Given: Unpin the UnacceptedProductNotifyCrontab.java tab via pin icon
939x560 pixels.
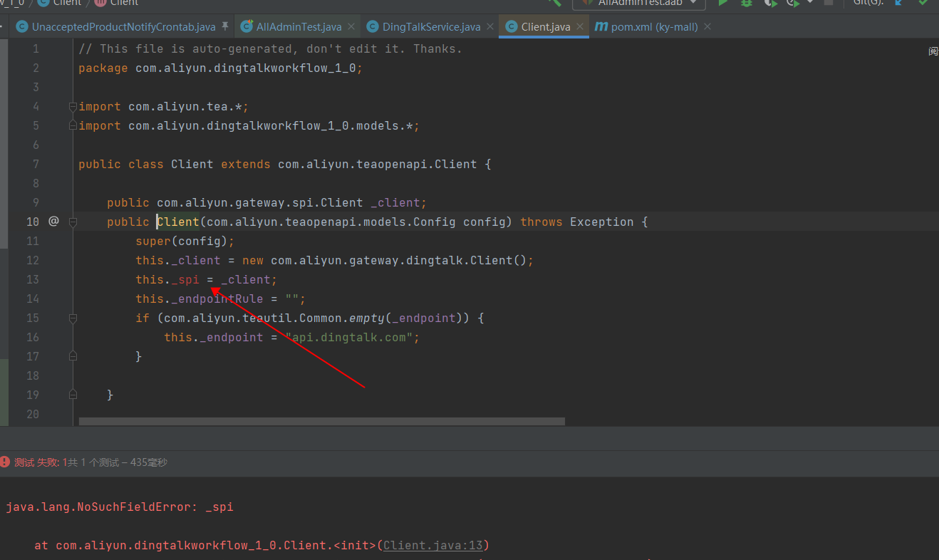Looking at the screenshot, I should pos(225,26).
